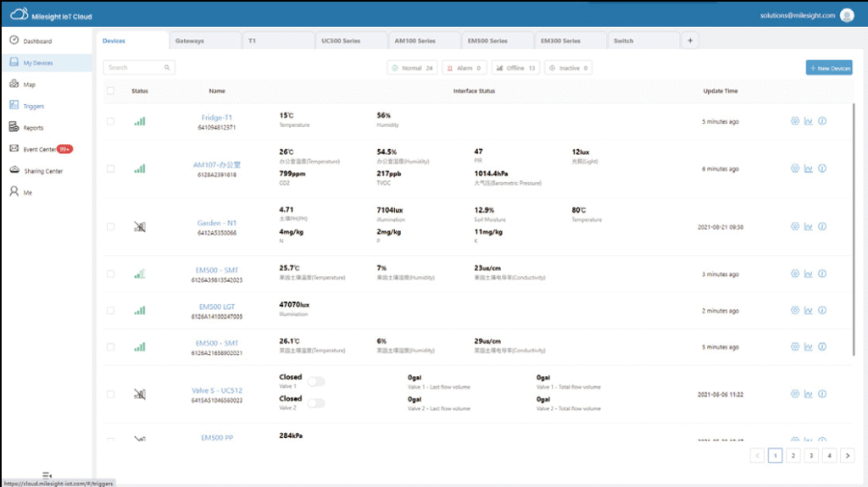868x487 pixels.
Task: View history chart for Fridge-T1
Action: (808, 120)
